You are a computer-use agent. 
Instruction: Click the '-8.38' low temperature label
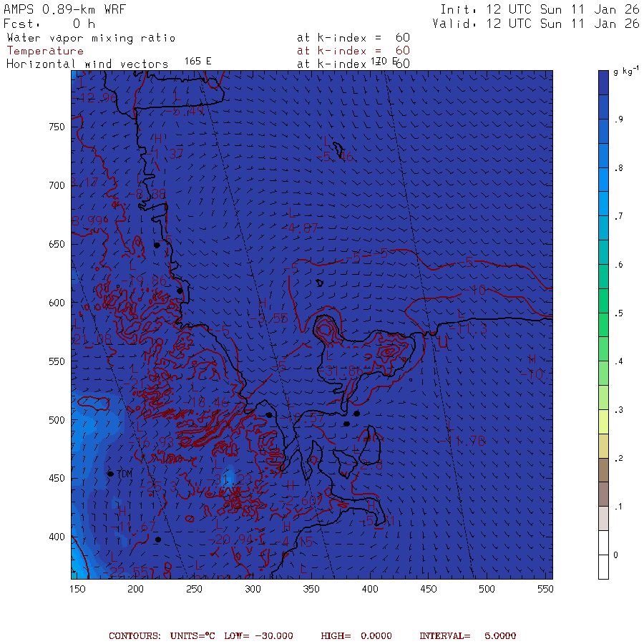147,194
